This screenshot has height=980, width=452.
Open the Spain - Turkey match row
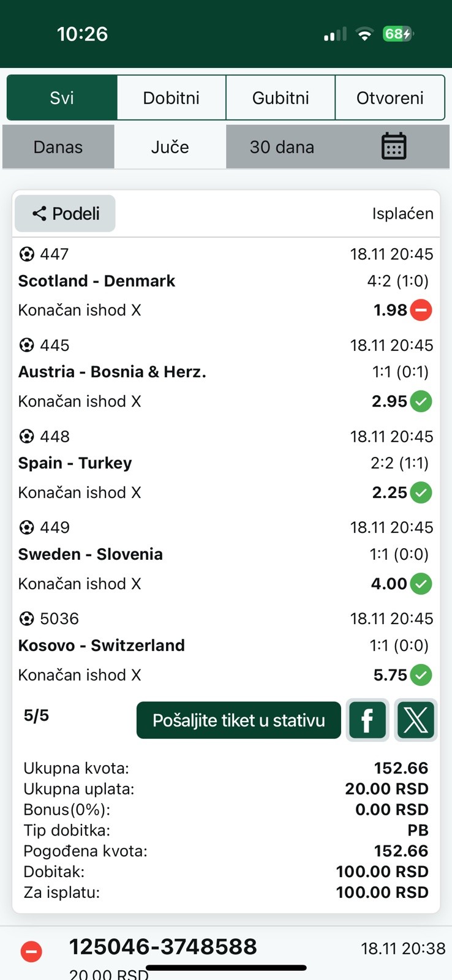click(75, 463)
